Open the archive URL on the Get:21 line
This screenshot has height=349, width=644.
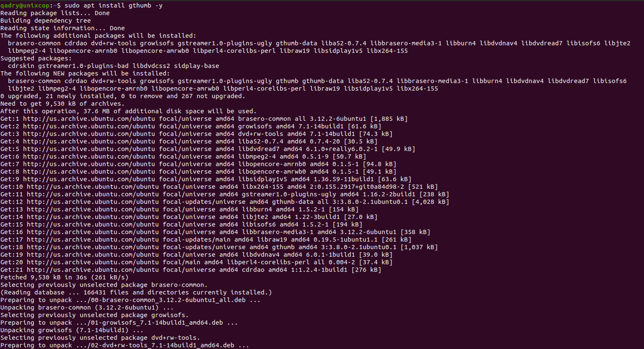(x=93, y=270)
